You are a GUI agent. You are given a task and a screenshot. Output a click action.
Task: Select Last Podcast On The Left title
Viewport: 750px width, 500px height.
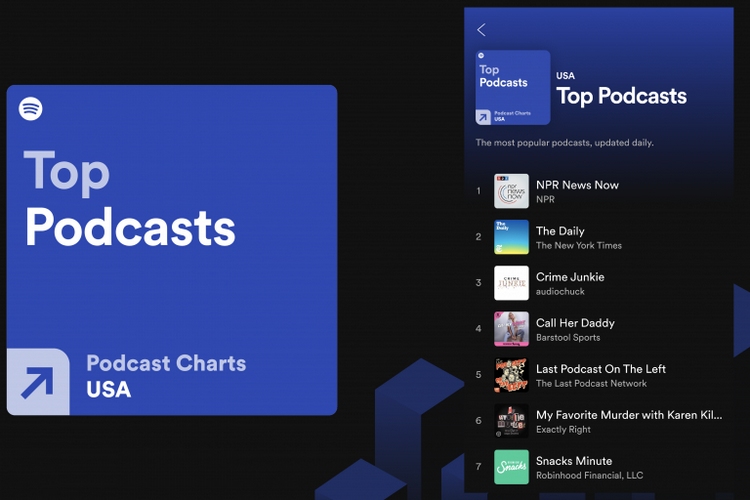coord(601,369)
